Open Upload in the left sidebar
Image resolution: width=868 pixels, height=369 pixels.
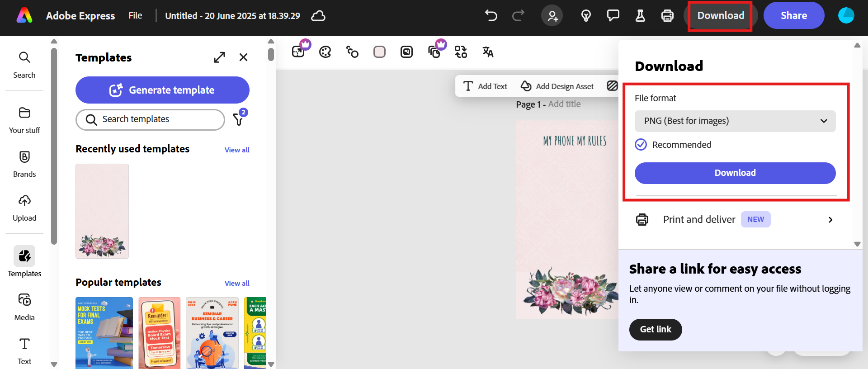[x=24, y=208]
